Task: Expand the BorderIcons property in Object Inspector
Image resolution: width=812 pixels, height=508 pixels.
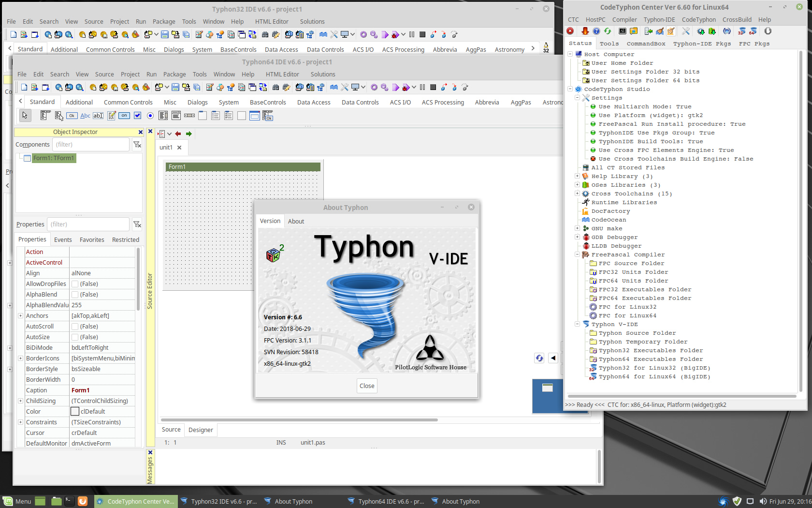Action: pyautogui.click(x=20, y=358)
